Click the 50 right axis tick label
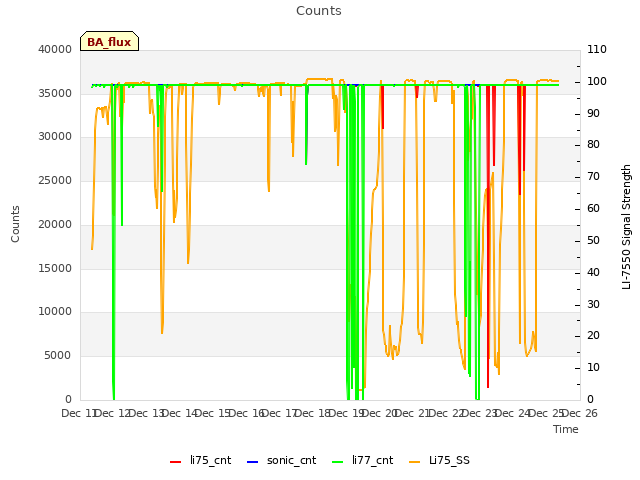The width and height of the screenshot is (640, 480). coord(593,240)
